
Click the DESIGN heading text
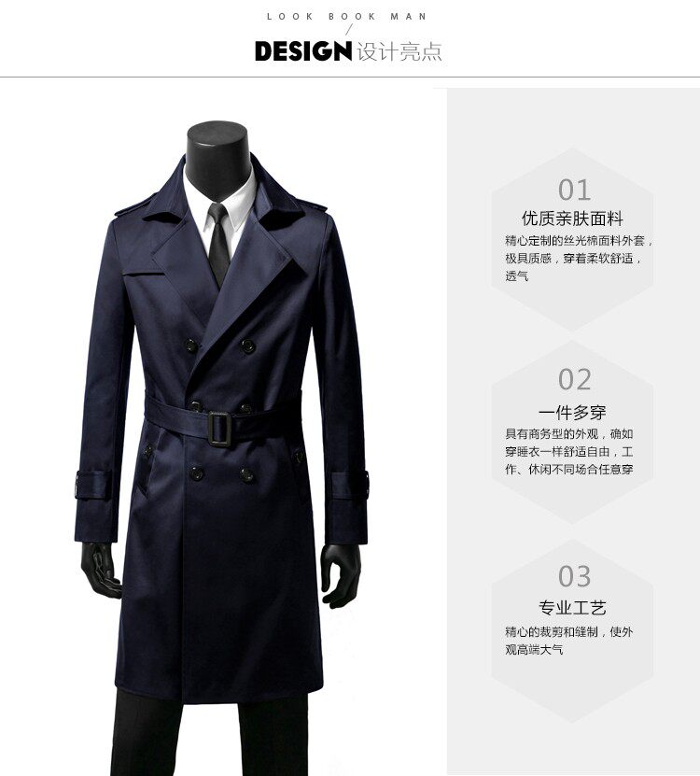click(x=303, y=51)
